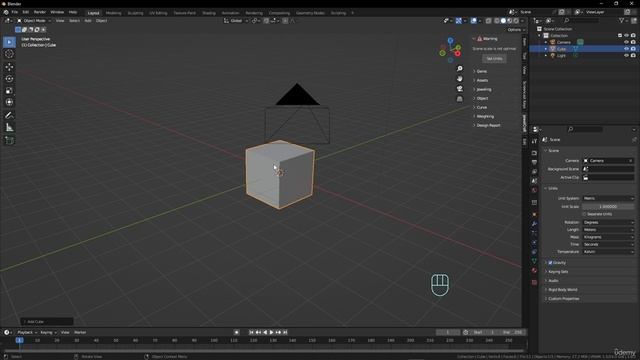The width and height of the screenshot is (640, 360).
Task: Disable render camera icon for Light
Action: point(633,55)
